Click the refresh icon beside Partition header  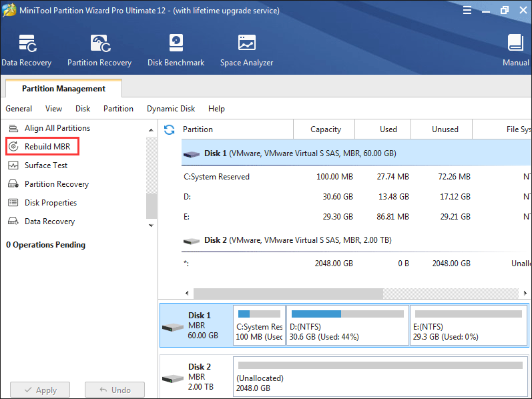169,129
